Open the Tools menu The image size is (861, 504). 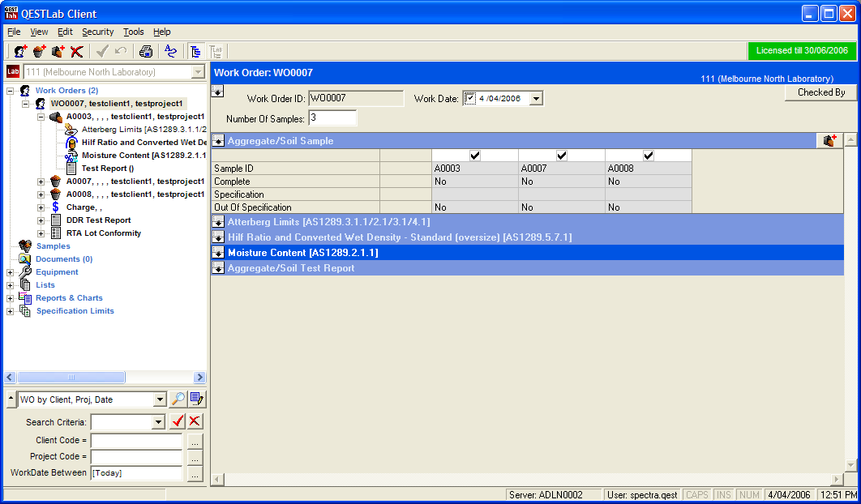pos(133,32)
